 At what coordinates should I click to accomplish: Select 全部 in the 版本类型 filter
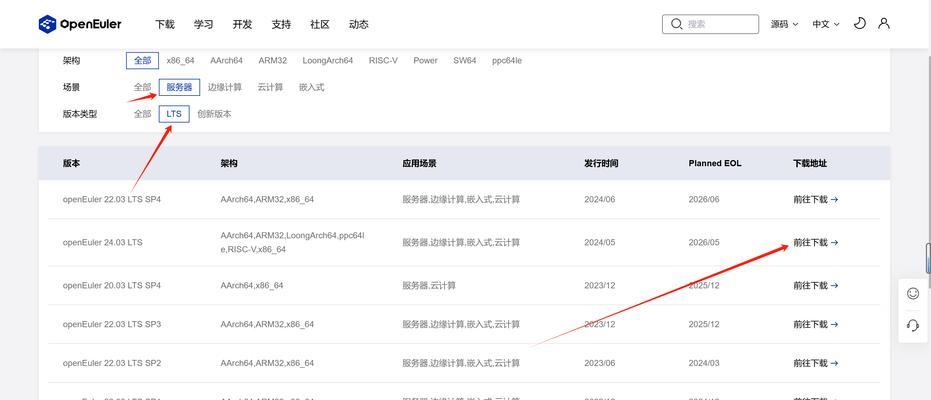pos(142,114)
